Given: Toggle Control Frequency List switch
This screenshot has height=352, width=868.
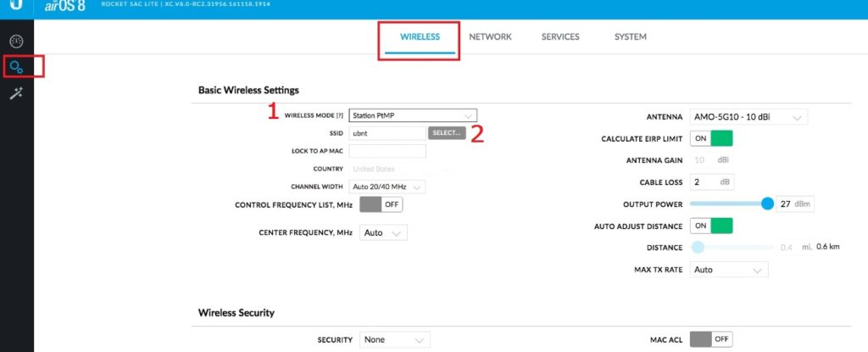Looking at the screenshot, I should 381,204.
